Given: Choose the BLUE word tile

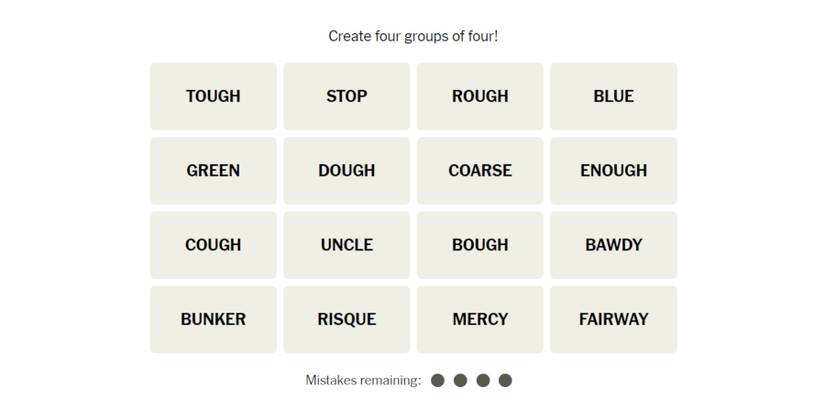Looking at the screenshot, I should click(x=613, y=96).
